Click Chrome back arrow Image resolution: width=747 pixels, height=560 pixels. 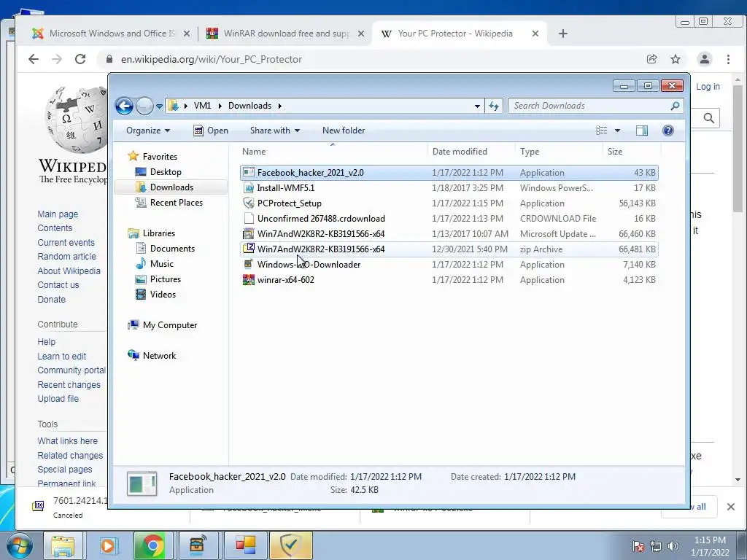[33, 59]
